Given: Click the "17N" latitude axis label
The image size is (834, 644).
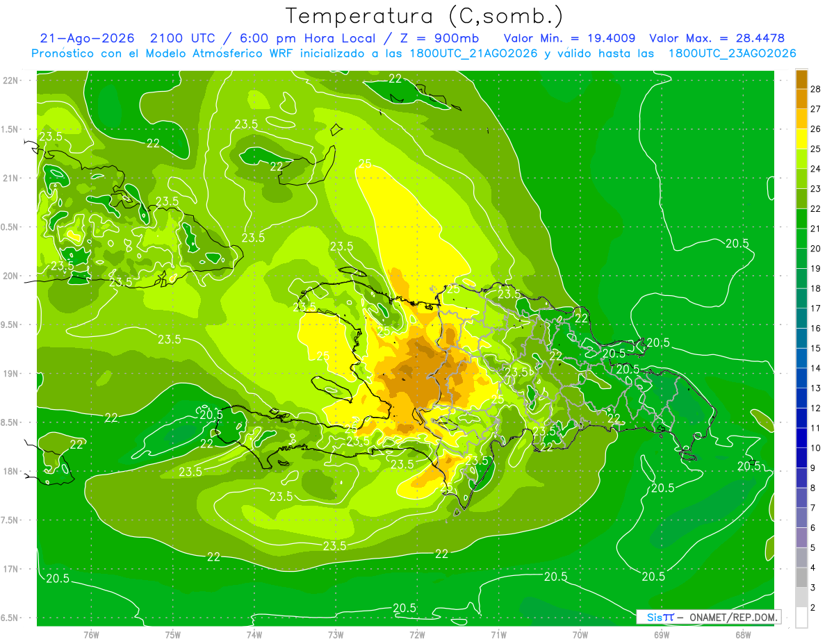Looking at the screenshot, I should [12, 569].
